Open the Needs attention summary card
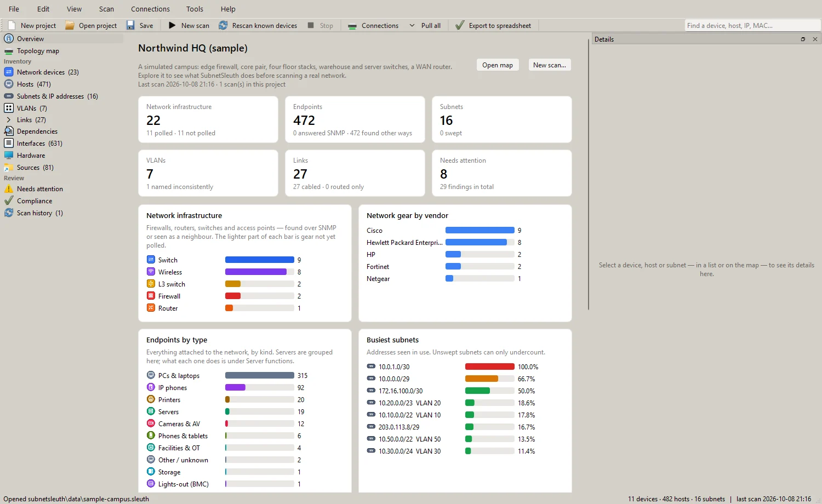822x504 pixels. (502, 173)
